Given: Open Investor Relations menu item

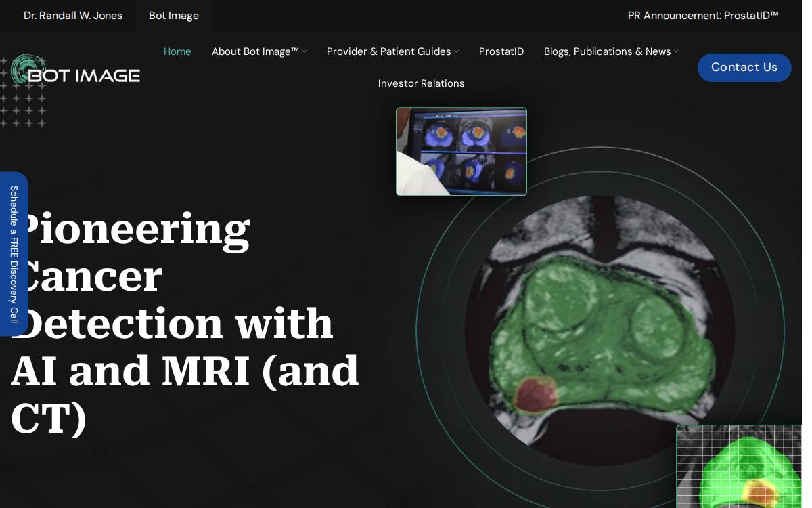Looking at the screenshot, I should pos(422,83).
